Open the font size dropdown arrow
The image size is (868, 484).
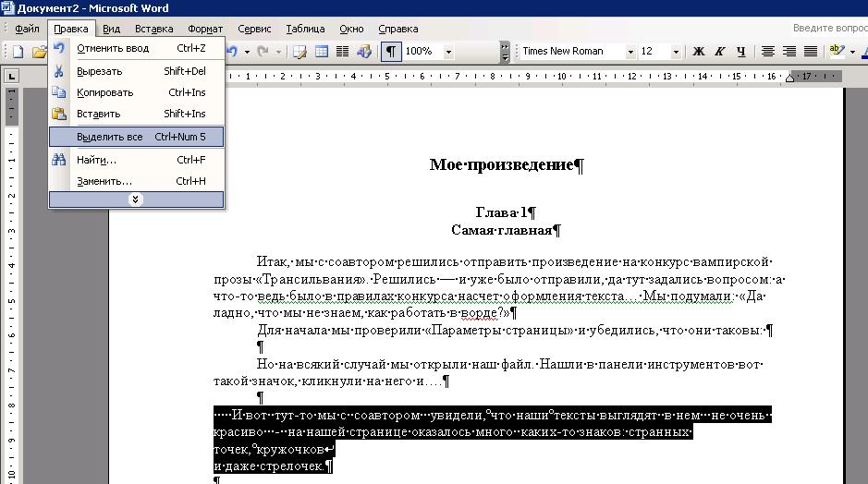(x=676, y=52)
